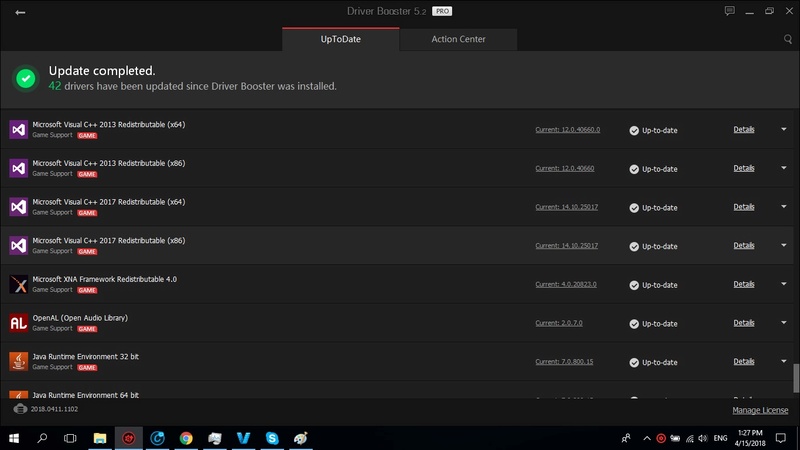This screenshot has height=450, width=800.
Task: Open Details for Visual C++ 2017 (x86)
Action: coord(744,245)
